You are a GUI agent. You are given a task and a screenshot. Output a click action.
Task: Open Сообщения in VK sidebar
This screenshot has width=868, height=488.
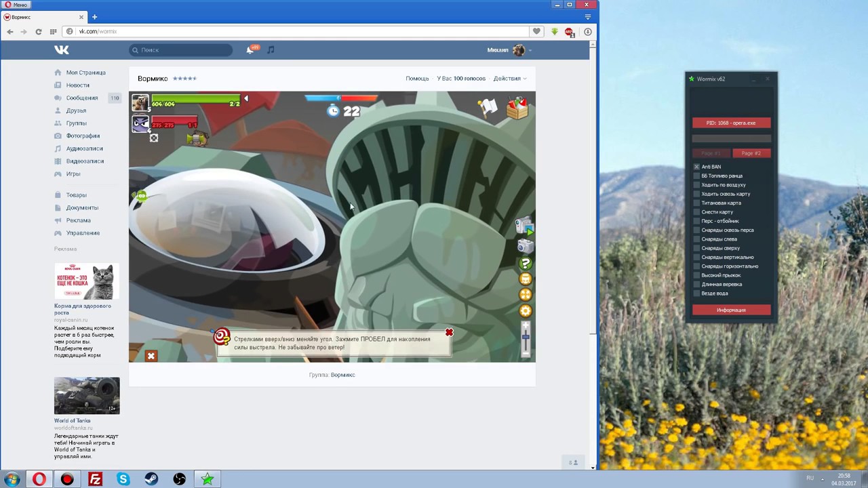[x=81, y=98]
